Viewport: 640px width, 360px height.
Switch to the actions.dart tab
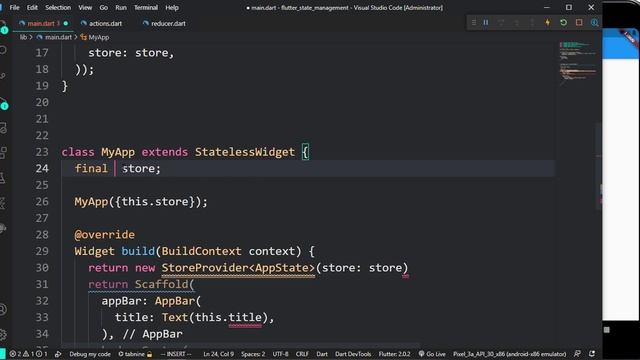coord(105,24)
